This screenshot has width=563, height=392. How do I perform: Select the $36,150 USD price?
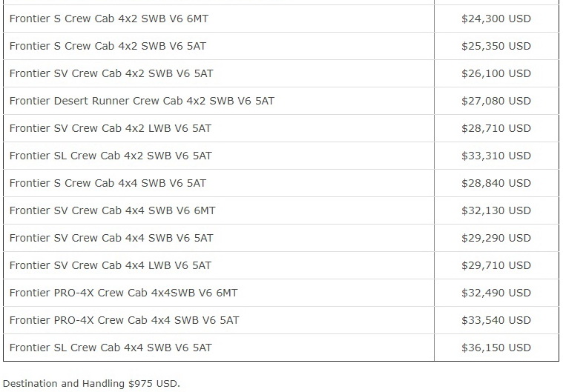point(495,348)
